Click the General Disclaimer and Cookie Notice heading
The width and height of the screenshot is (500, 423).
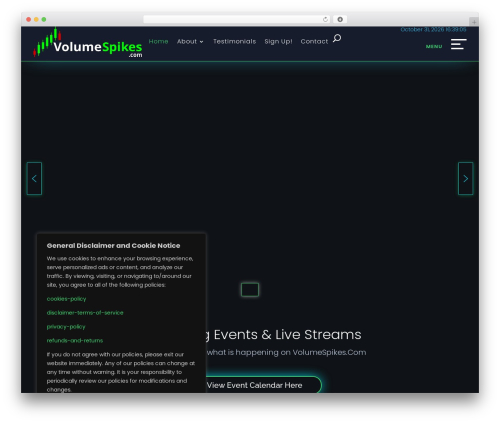[x=113, y=246]
